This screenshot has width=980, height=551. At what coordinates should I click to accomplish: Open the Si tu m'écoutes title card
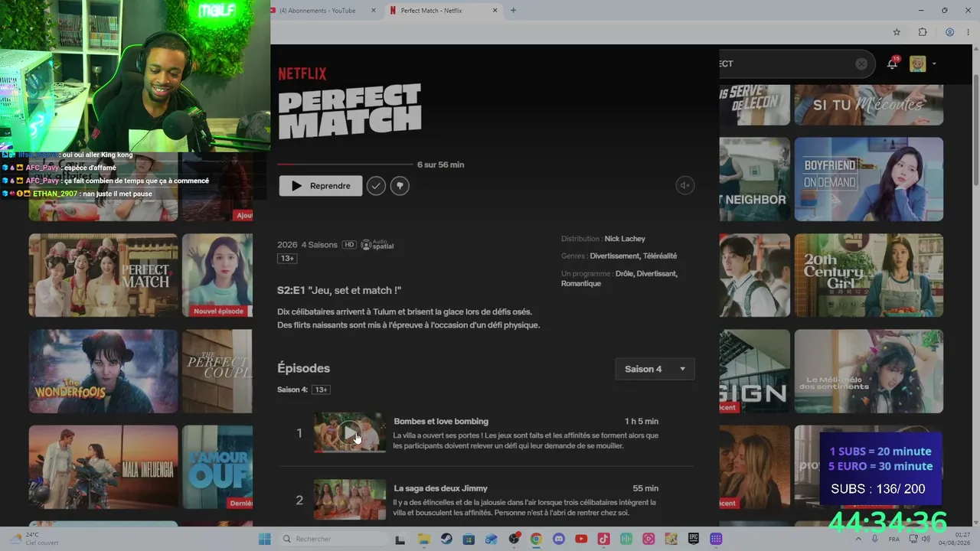[x=869, y=105]
